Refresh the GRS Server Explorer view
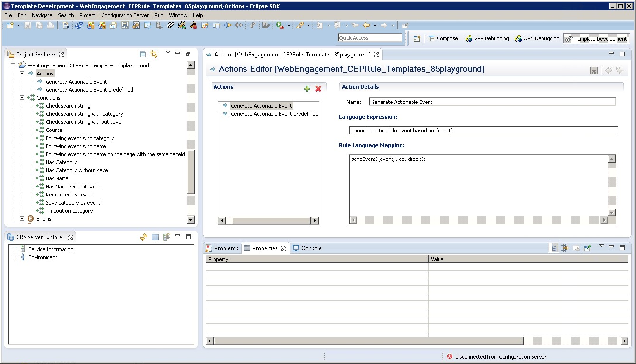Viewport: 636px width, 364px height. 144,237
